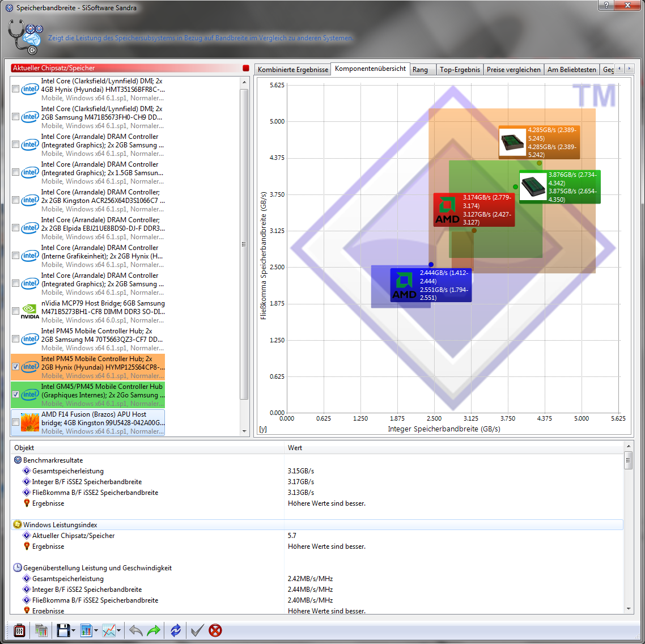Click the reference list scroll-down arrow
The width and height of the screenshot is (645, 644).
pyautogui.click(x=244, y=431)
